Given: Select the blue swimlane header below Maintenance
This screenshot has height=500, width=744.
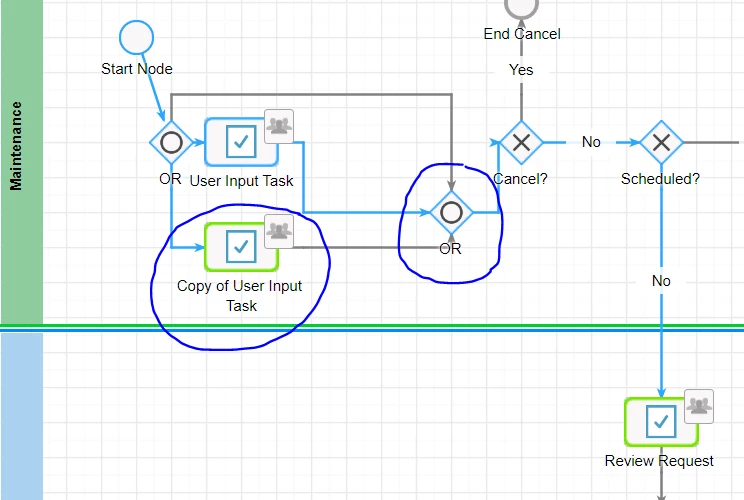Looking at the screenshot, I should click(x=22, y=416).
